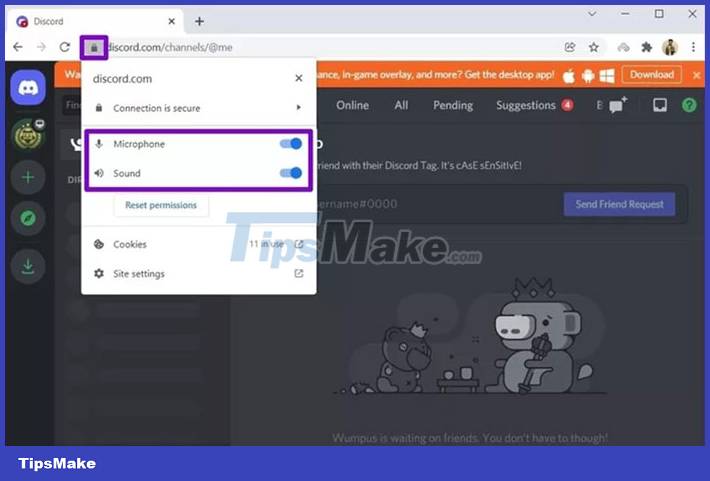The height and width of the screenshot is (481, 710).
Task: Select the Pending tab
Action: pos(453,105)
